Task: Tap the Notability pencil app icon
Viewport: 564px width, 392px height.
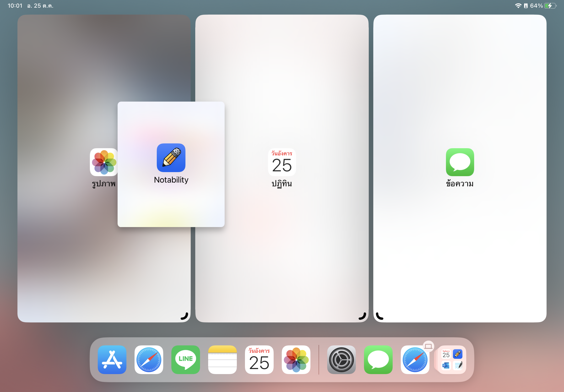Action: point(171,158)
